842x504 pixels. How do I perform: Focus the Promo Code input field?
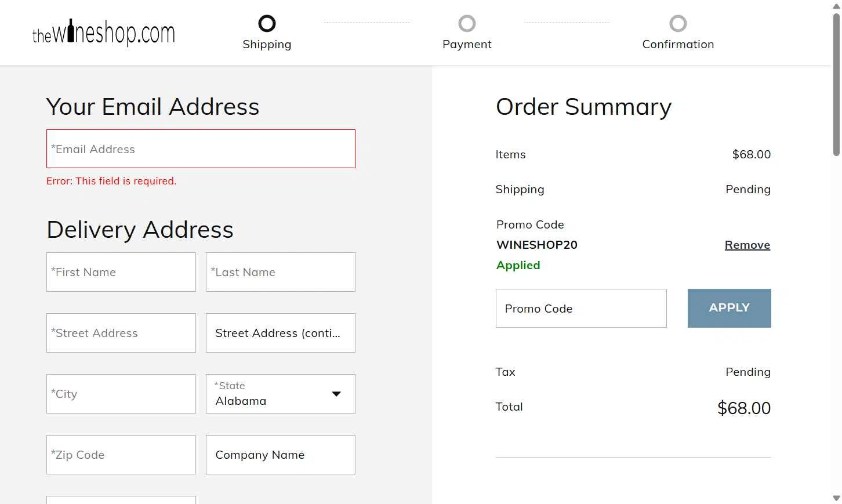[x=581, y=309]
